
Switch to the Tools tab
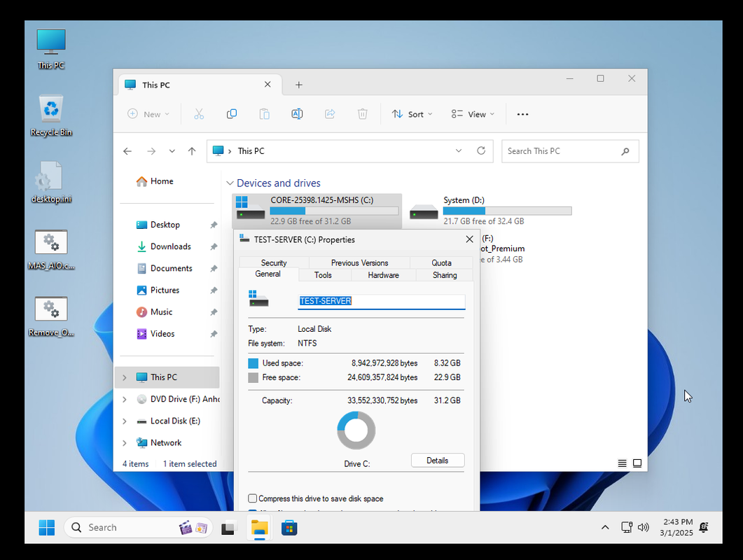tap(323, 275)
